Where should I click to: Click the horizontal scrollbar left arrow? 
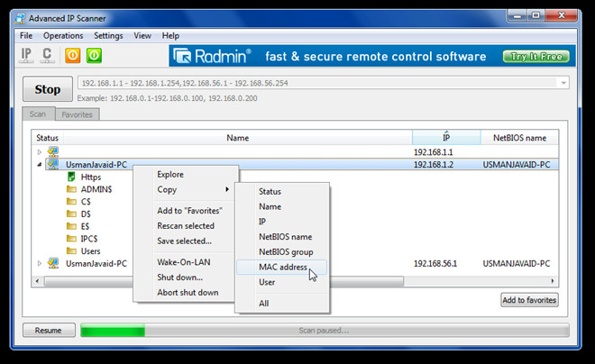pos(37,281)
